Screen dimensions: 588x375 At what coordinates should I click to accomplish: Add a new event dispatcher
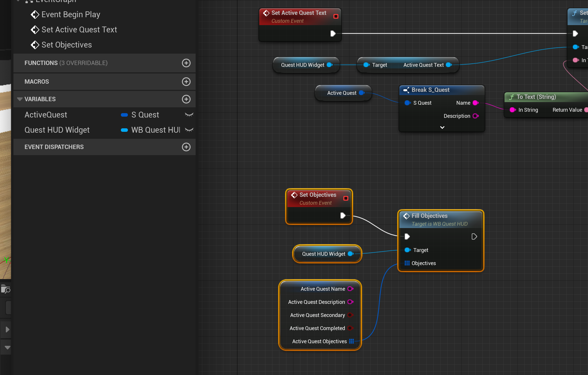pyautogui.click(x=186, y=147)
